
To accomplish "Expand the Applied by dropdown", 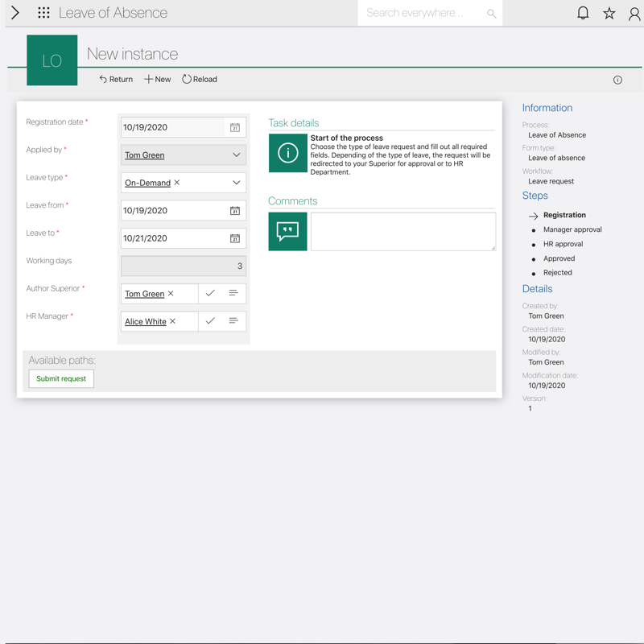I will pyautogui.click(x=236, y=155).
